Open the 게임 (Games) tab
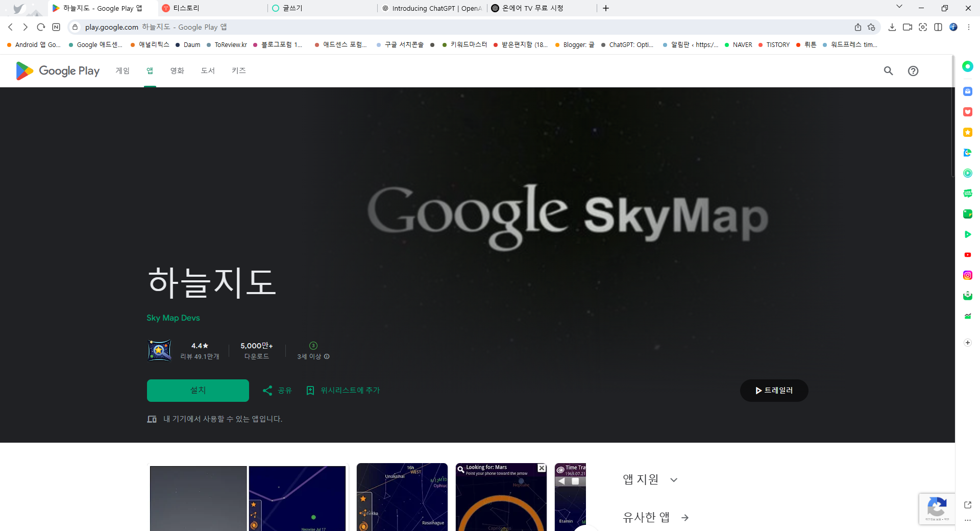 (122, 71)
